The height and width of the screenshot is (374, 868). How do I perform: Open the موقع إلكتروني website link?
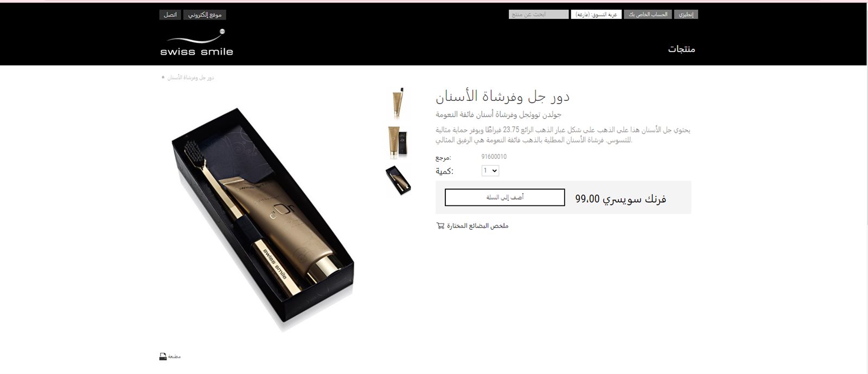click(x=205, y=15)
